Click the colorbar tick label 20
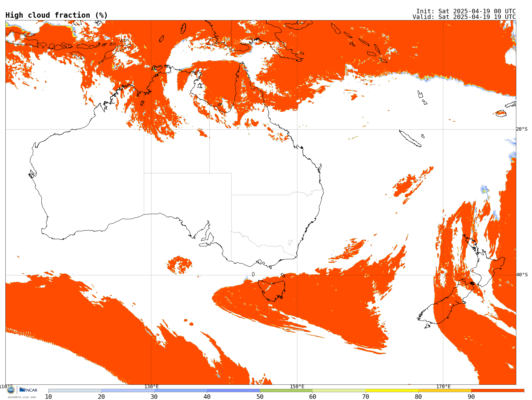532x400 pixels. (x=101, y=397)
